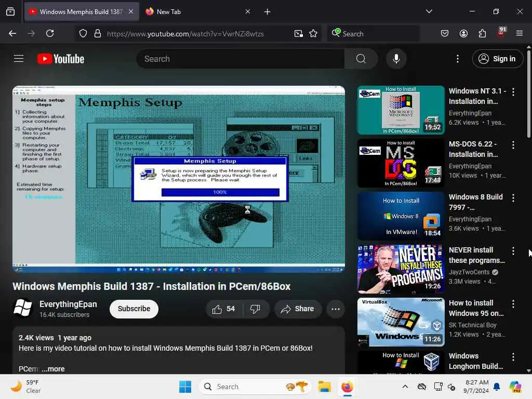The image size is (532, 399).
Task: Open File Explorer from the taskbar
Action: coord(324,387)
